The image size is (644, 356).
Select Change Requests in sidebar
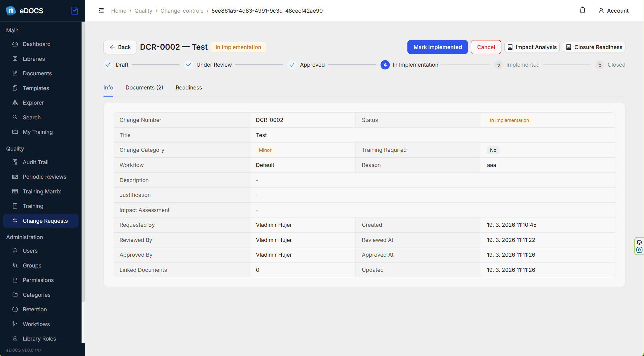[x=40, y=221]
